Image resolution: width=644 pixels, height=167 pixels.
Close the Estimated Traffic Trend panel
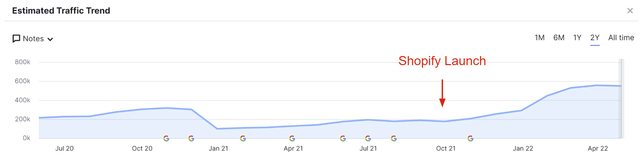[630, 11]
